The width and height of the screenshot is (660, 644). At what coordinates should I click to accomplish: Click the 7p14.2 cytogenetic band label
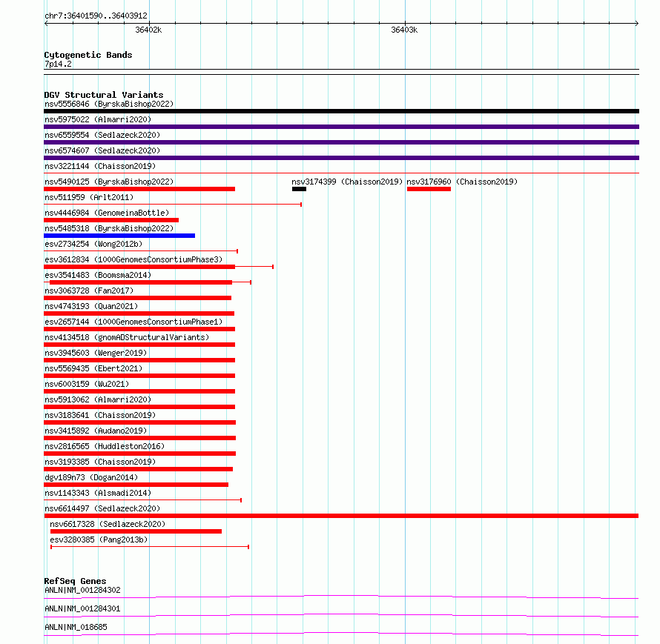point(58,64)
